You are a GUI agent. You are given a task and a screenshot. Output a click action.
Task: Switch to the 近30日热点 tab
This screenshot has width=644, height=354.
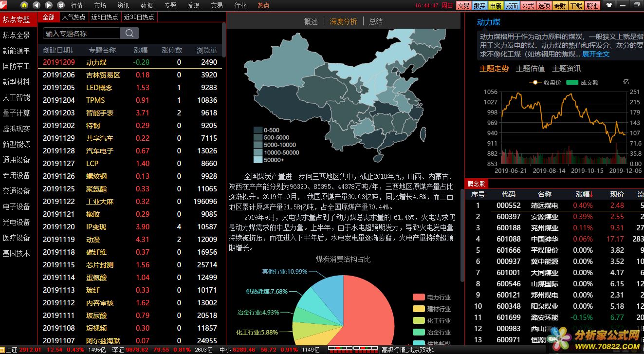point(139,17)
